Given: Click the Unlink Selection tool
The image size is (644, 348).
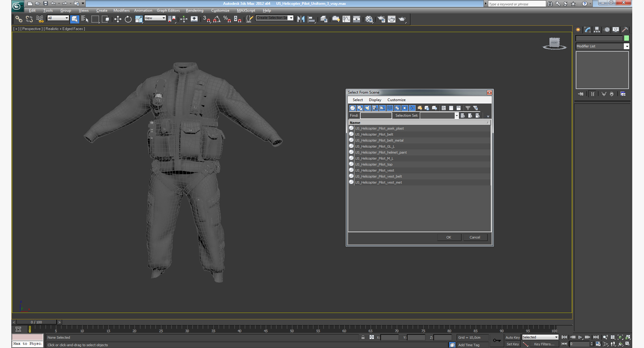Looking at the screenshot, I should tap(29, 19).
